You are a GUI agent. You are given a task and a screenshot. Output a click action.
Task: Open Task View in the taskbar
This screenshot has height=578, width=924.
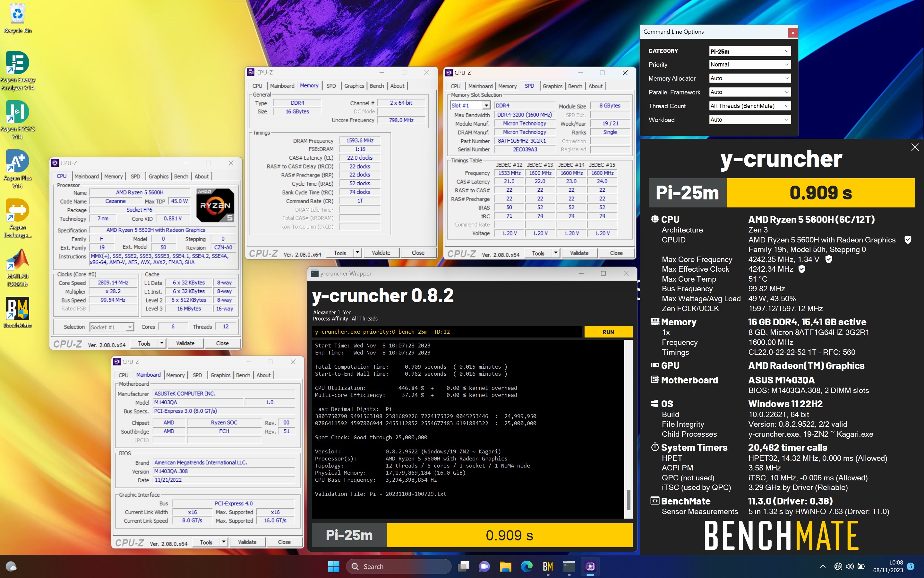click(464, 566)
